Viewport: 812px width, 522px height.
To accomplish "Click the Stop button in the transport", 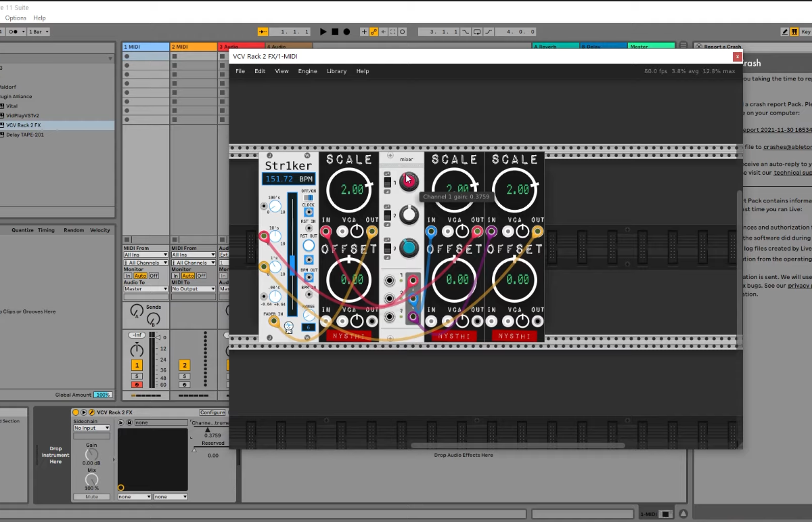I will pyautogui.click(x=335, y=32).
